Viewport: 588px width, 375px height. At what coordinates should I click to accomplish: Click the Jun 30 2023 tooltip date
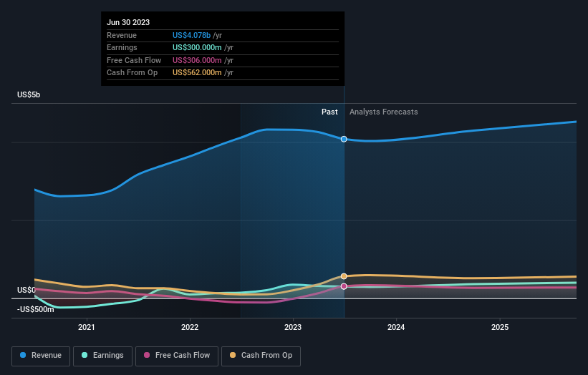pos(128,22)
